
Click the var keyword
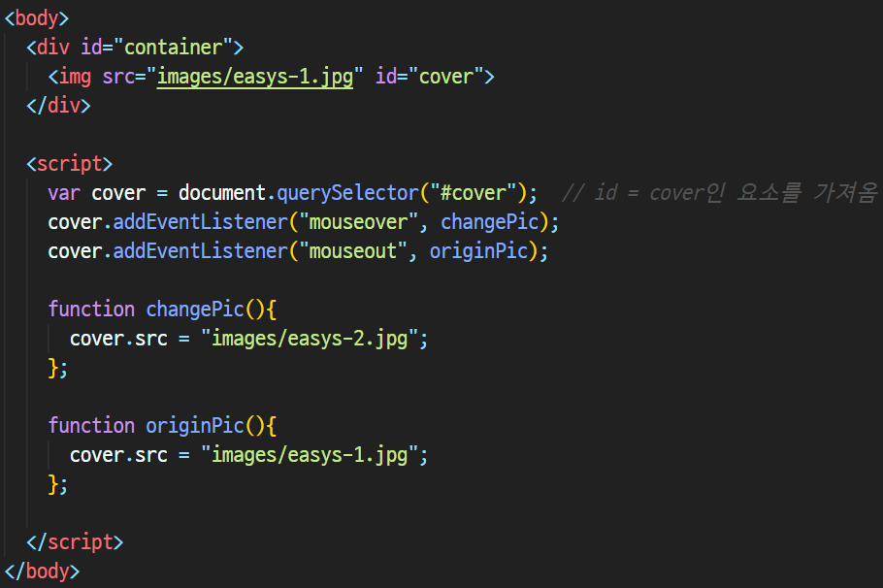tap(64, 193)
